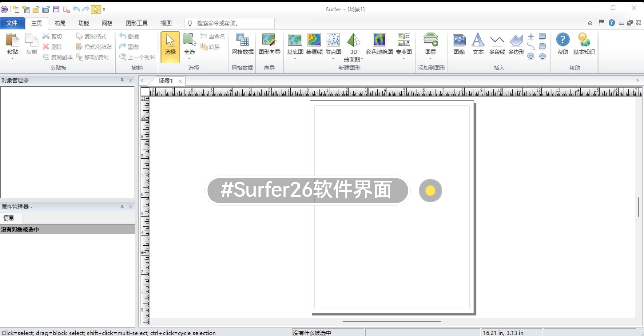The image size is (644, 336).
Task: Click the Open folder icon in quick access toolbar
Action: [36, 9]
